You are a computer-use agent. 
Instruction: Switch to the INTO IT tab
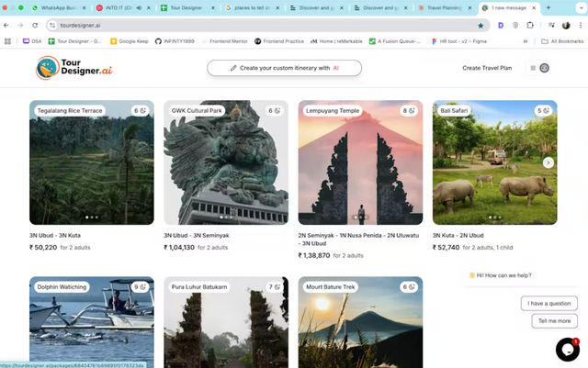click(x=123, y=7)
